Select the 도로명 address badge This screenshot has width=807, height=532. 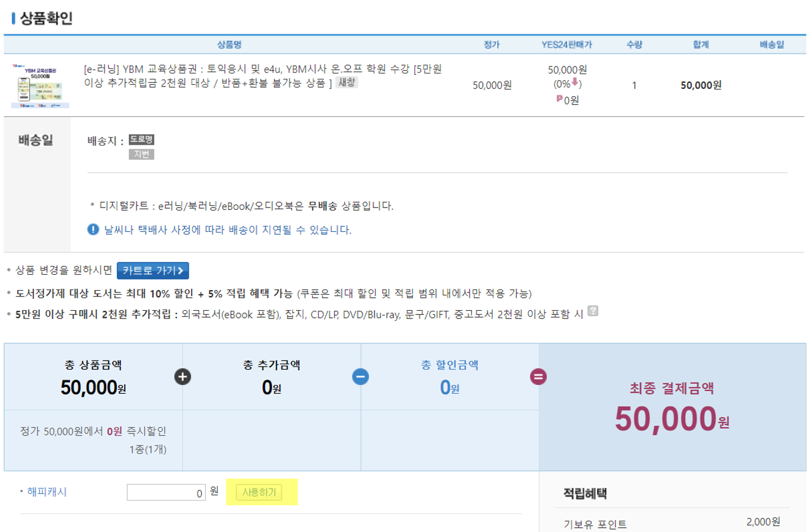[x=141, y=139]
